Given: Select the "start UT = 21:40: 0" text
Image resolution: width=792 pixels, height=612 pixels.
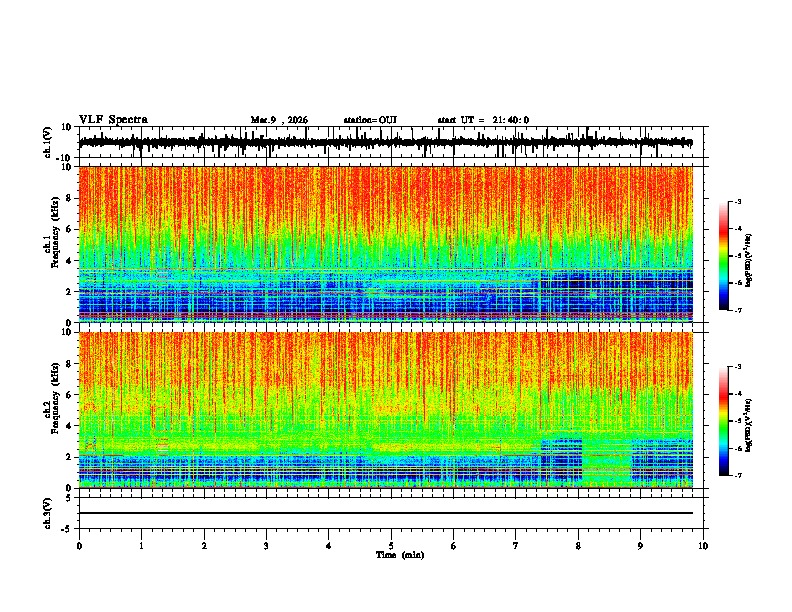Looking at the screenshot, I should point(483,120).
